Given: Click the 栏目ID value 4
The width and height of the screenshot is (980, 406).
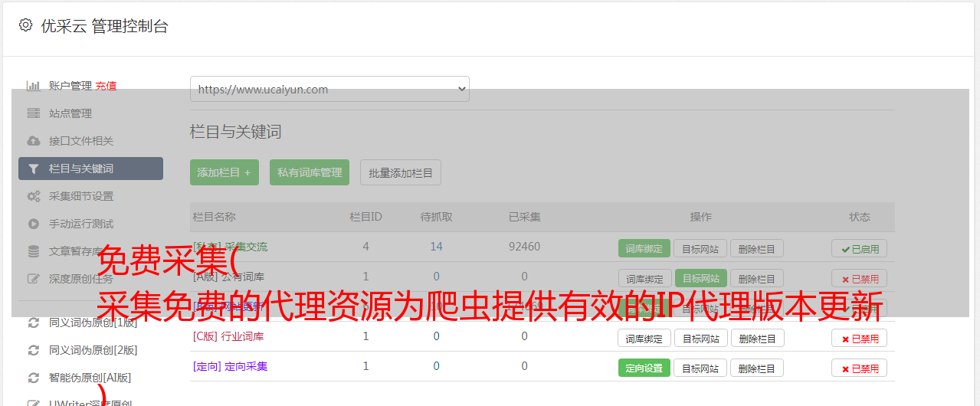Looking at the screenshot, I should 365,247.
